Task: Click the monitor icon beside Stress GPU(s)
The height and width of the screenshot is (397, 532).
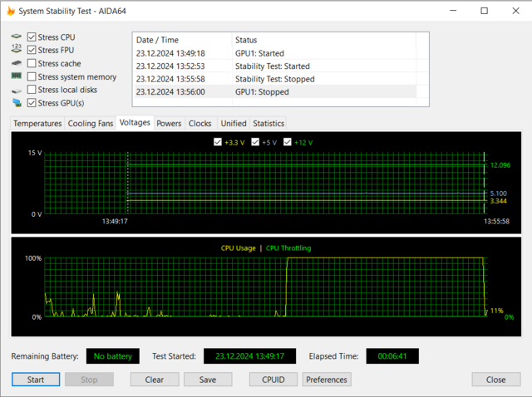Action: click(x=17, y=103)
